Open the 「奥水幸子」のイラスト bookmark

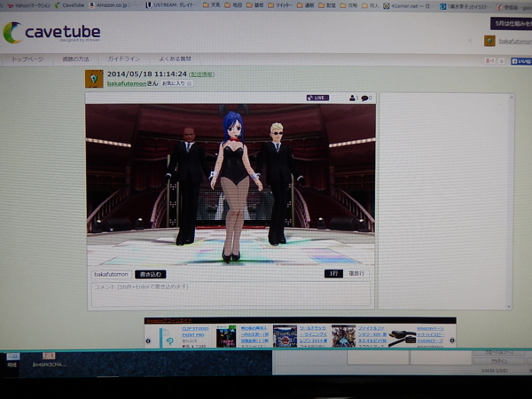[465, 6]
